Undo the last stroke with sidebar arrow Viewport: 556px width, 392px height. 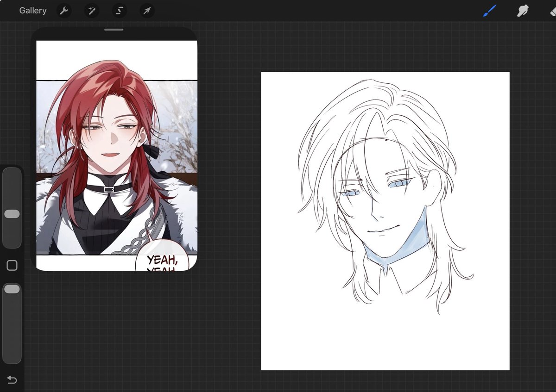[12, 380]
